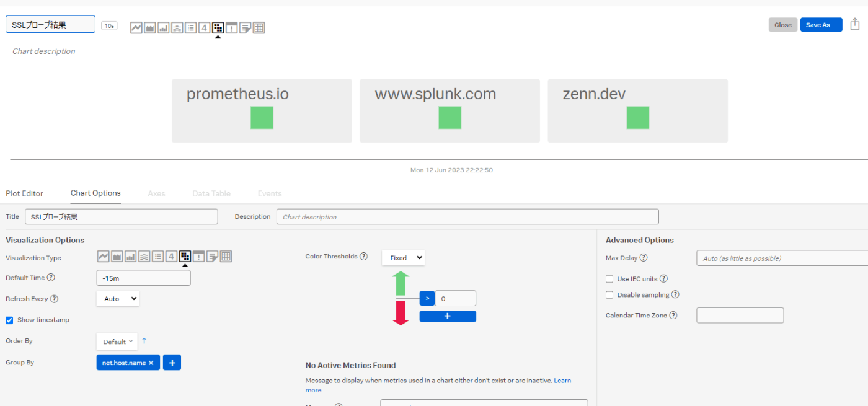Choose Column chart in Visualization Type row
The width and height of the screenshot is (868, 406).
coord(131,257)
